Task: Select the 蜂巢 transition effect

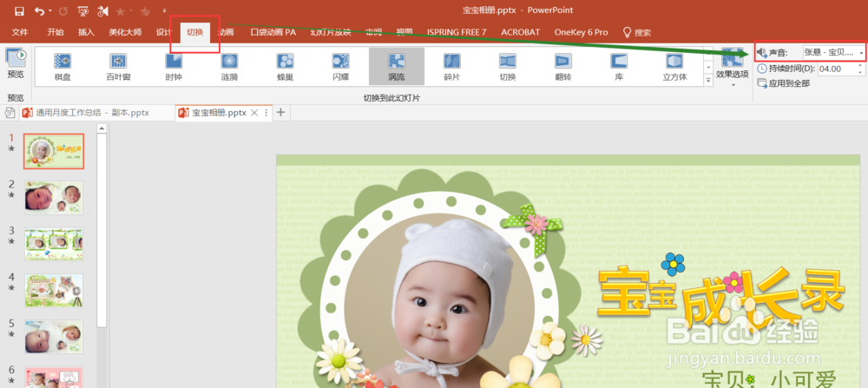Action: (x=286, y=67)
